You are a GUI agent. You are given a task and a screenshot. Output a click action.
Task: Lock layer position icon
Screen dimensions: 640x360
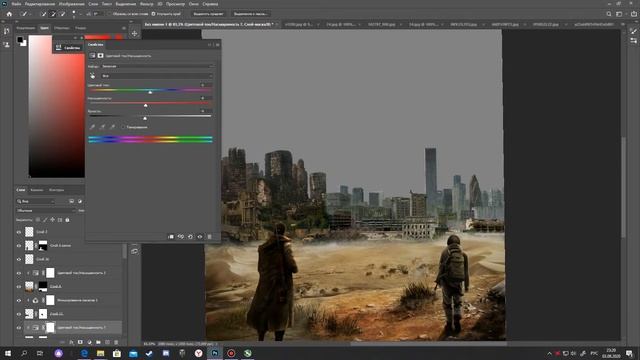tap(53, 220)
